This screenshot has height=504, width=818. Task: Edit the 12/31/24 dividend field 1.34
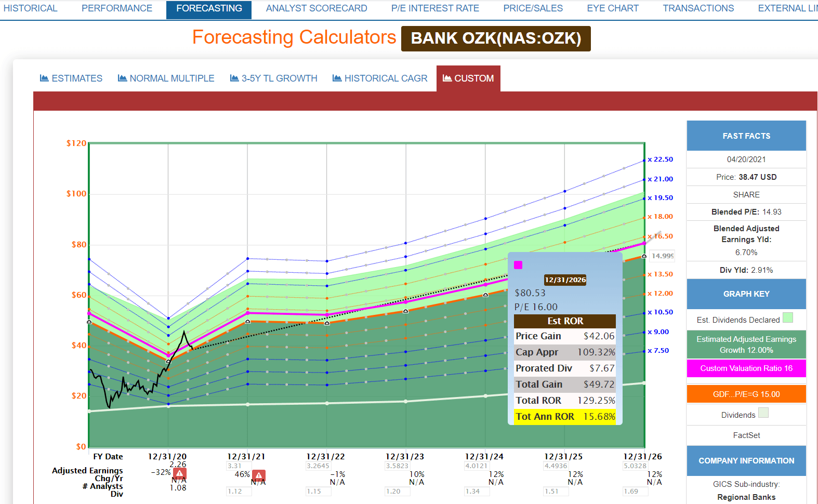click(x=477, y=492)
